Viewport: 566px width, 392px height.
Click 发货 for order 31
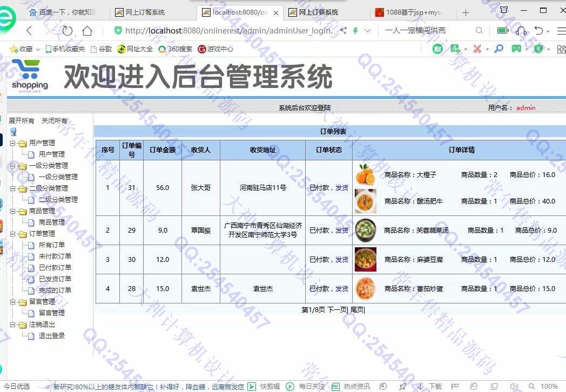click(x=341, y=188)
